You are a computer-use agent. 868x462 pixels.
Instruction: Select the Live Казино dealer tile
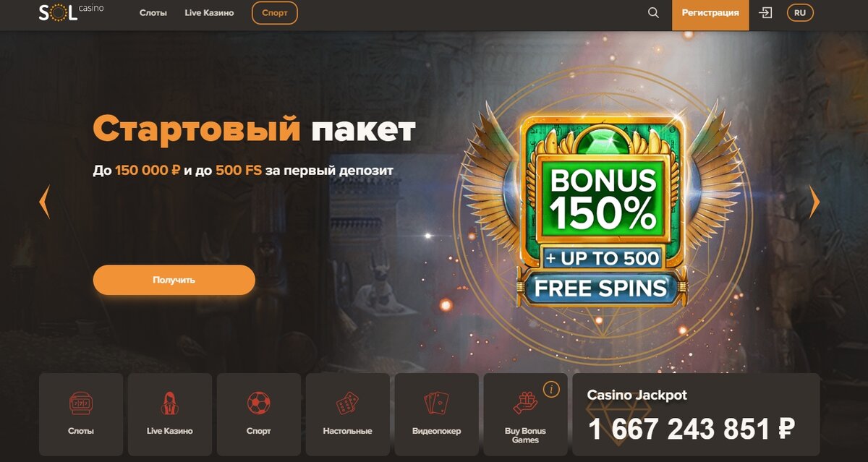coord(170,414)
